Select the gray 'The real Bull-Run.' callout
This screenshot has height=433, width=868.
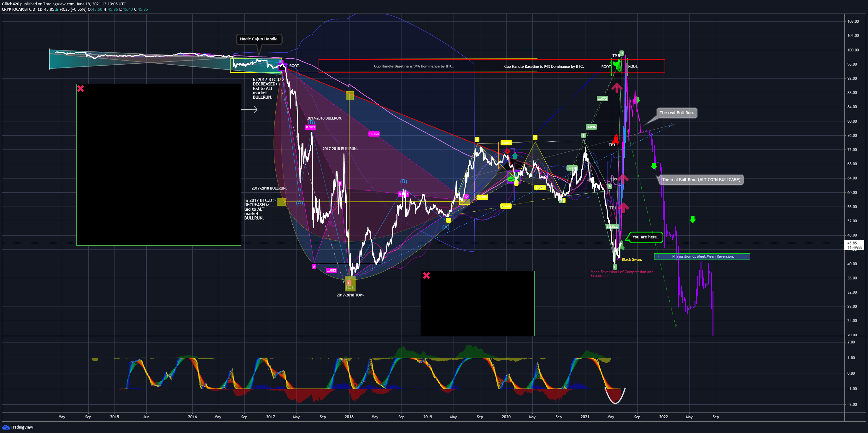click(x=677, y=113)
